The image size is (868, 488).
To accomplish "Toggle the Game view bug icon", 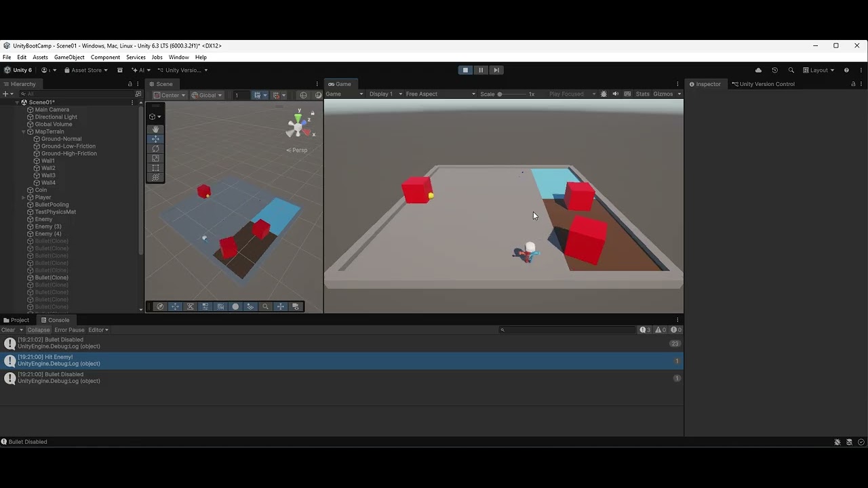I will pyautogui.click(x=604, y=94).
